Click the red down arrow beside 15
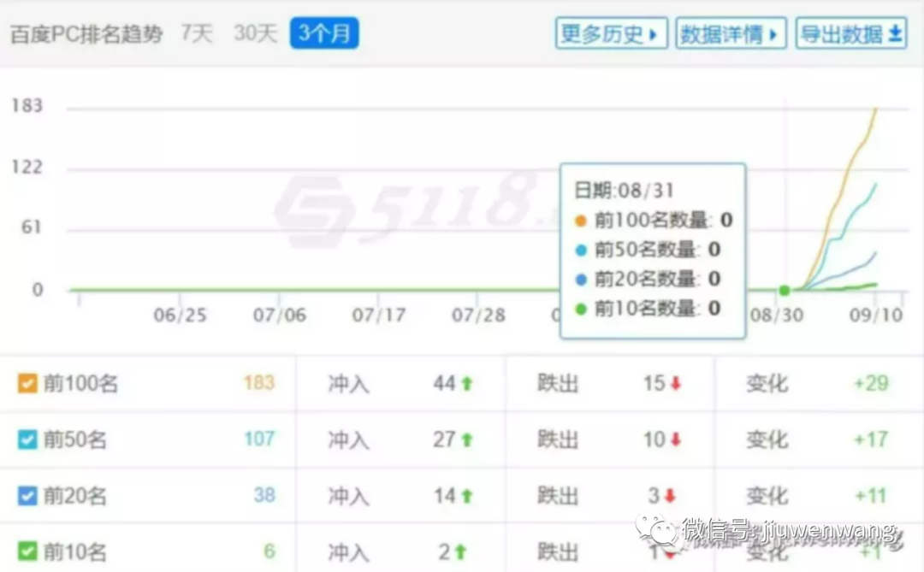The height and width of the screenshot is (572, 924). click(675, 384)
